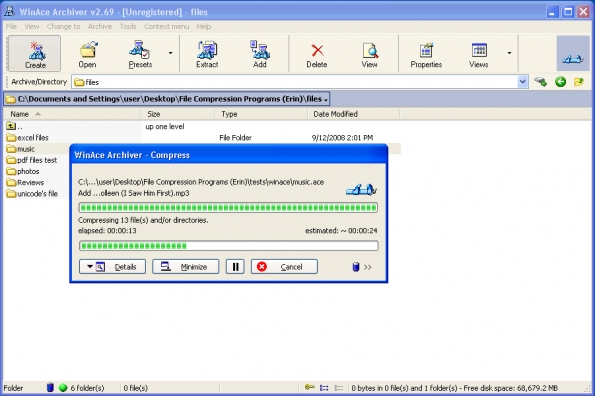This screenshot has height=396, width=595.
Task: Expand the Archive/Directory combo box dropdown
Action: click(523, 82)
